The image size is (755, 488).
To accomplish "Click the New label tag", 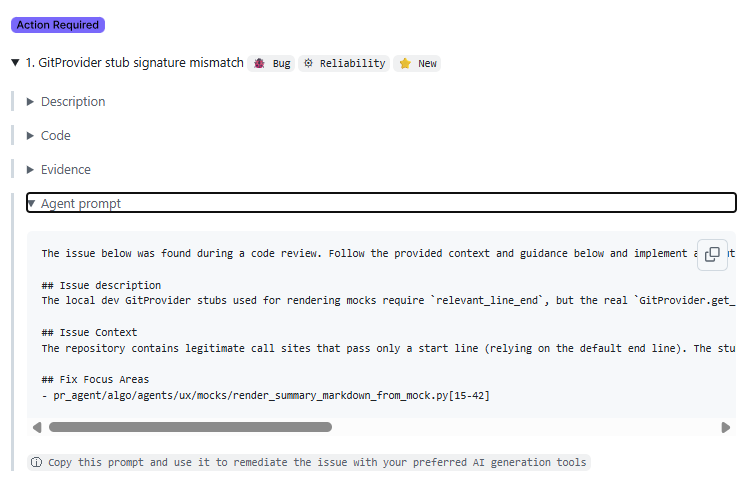I will (x=417, y=63).
